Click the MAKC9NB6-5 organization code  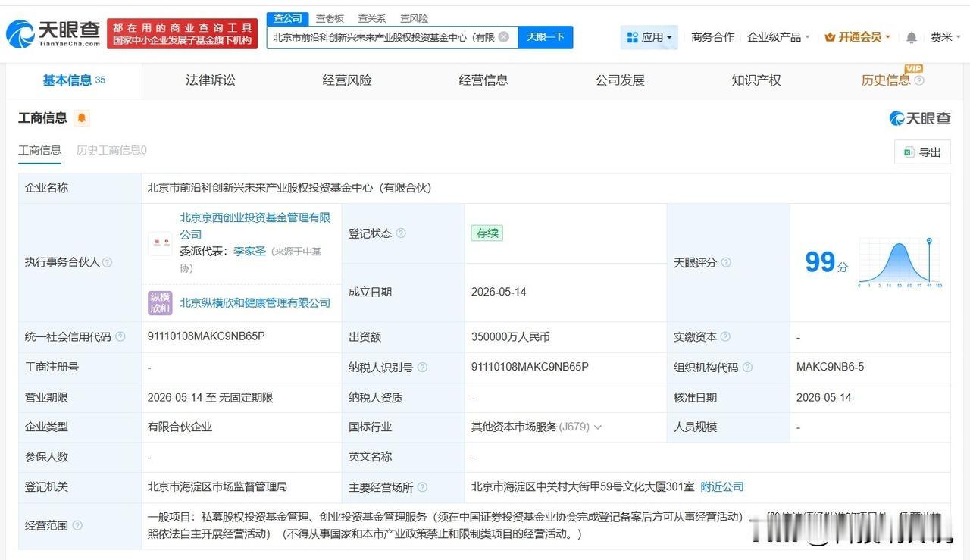point(830,367)
